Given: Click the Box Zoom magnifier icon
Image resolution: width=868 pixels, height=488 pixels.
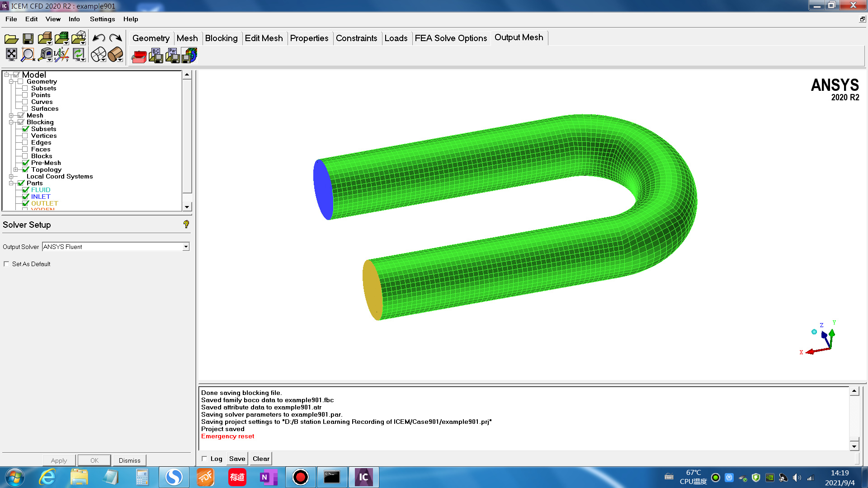Looking at the screenshot, I should tap(28, 55).
